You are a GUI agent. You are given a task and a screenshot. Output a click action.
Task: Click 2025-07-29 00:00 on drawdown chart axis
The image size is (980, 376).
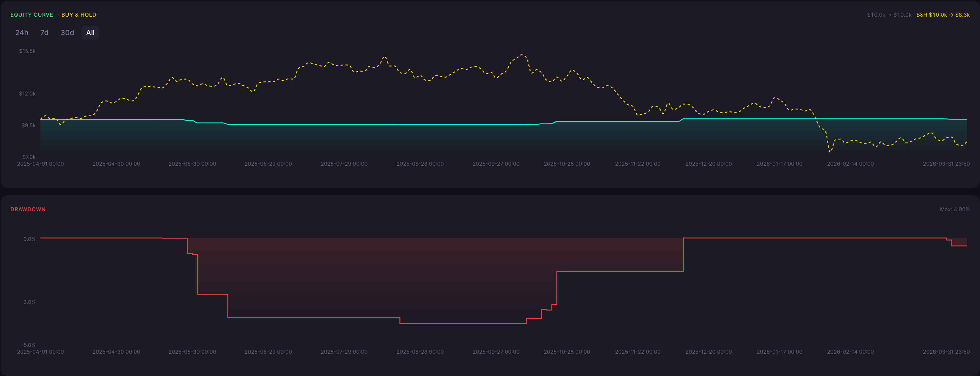coord(344,352)
